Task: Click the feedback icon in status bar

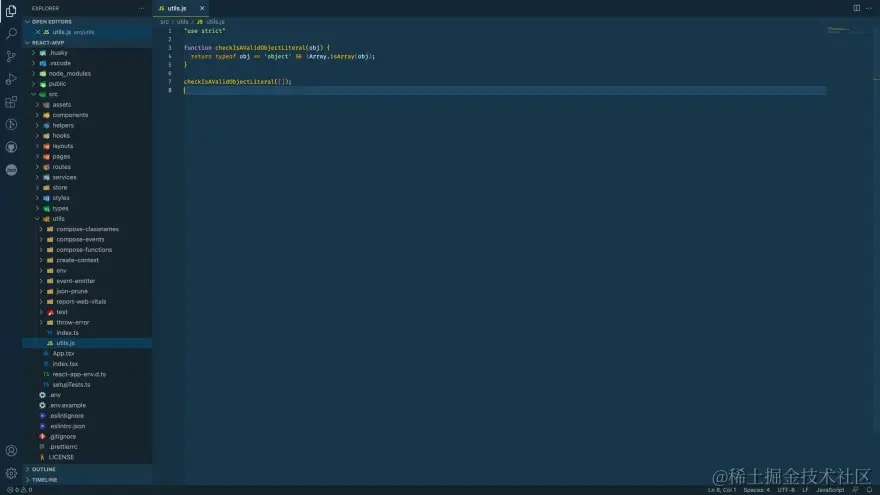Action: 855,490
